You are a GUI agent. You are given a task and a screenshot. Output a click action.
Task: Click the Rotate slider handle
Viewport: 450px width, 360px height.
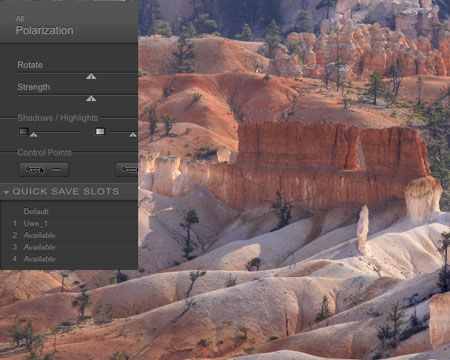tap(91, 77)
